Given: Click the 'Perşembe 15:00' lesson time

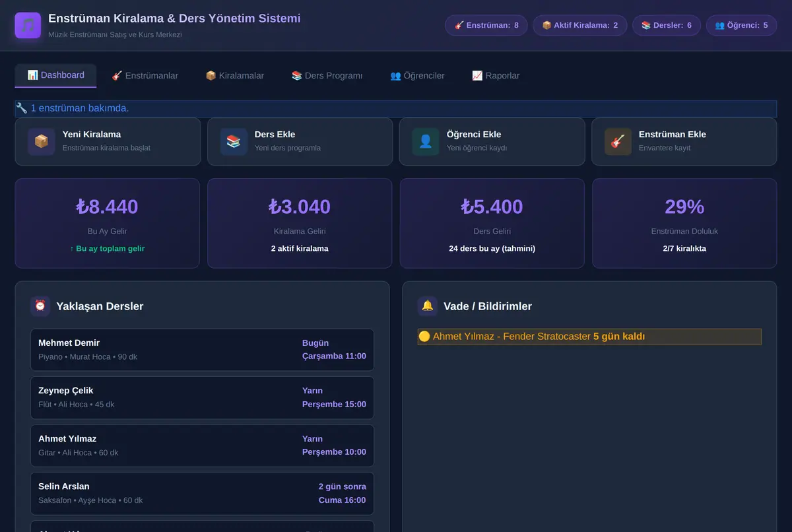Looking at the screenshot, I should (x=334, y=404).
